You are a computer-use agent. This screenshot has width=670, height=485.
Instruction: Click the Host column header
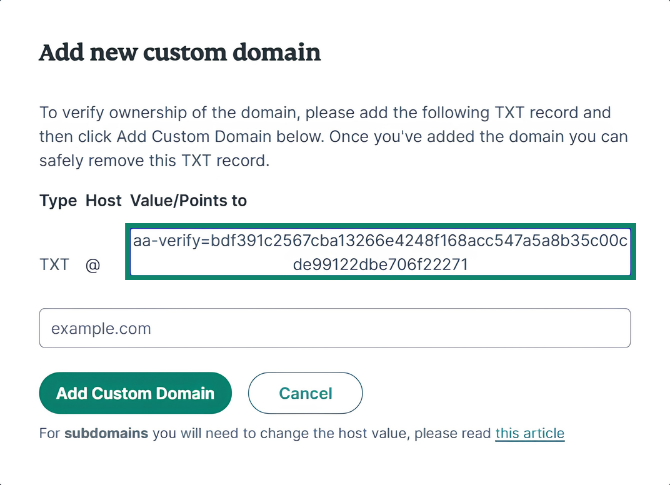[x=103, y=200]
